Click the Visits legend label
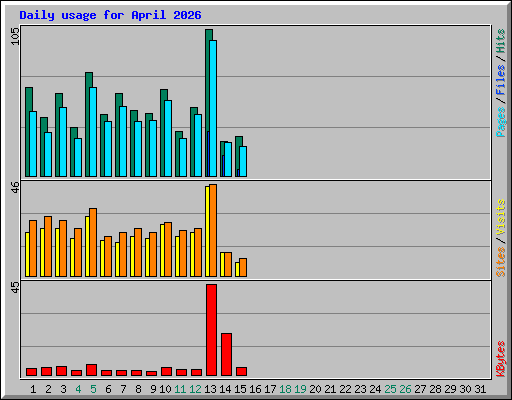The image size is (512, 400). tap(501, 217)
